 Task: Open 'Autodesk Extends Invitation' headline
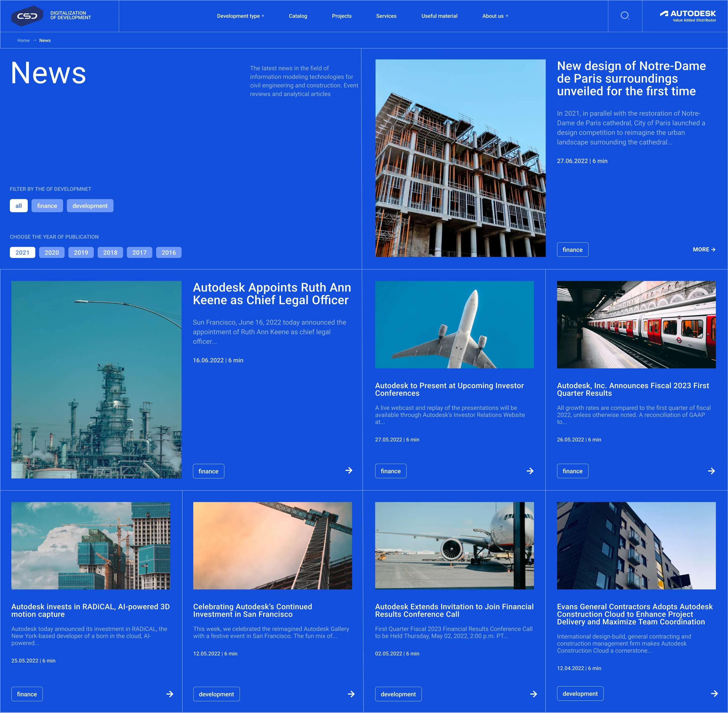pos(454,610)
